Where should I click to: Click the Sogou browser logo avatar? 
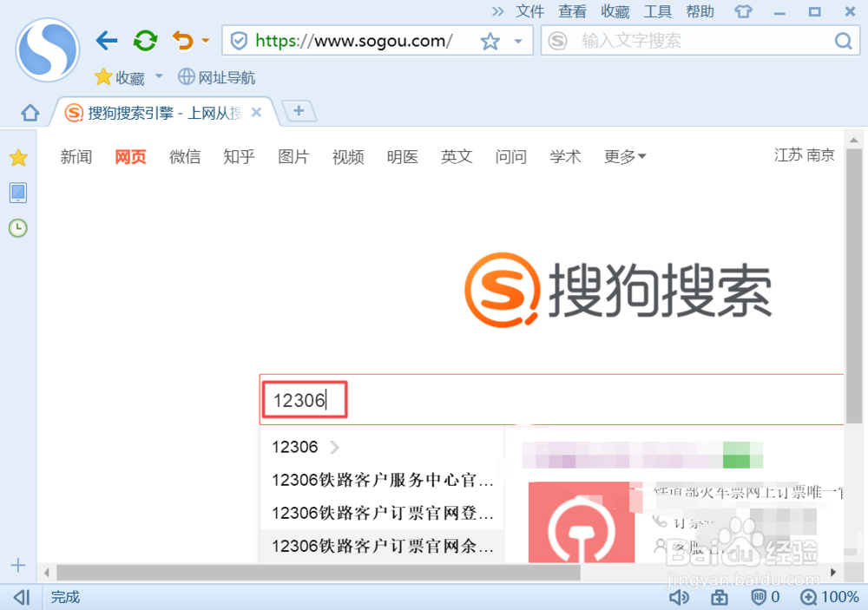48,49
